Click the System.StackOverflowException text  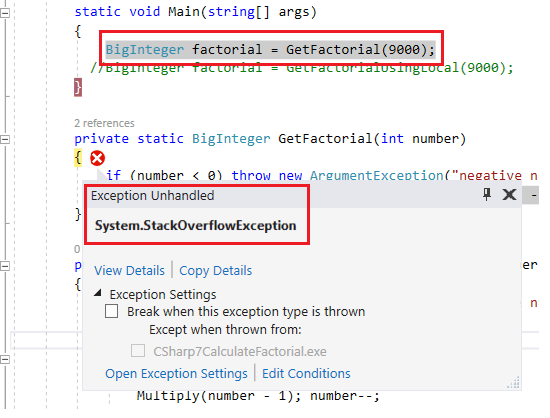(196, 225)
